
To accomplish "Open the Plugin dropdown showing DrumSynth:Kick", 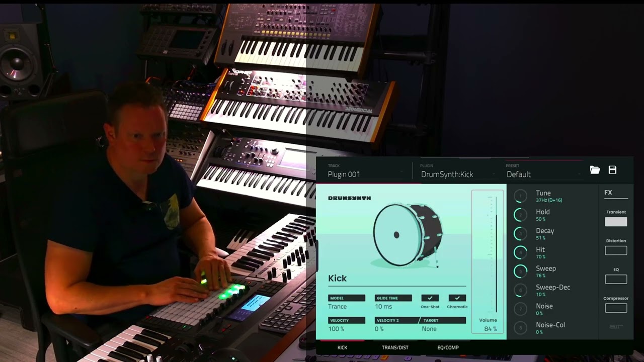I will 458,170.
